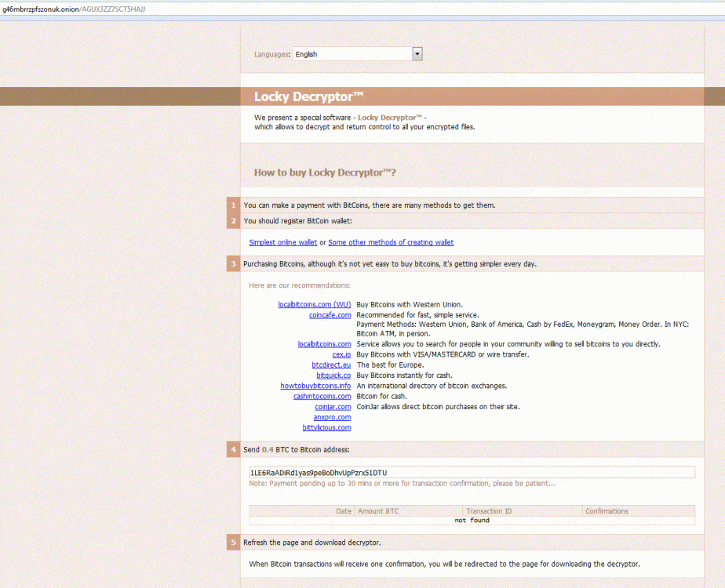Open the bitquick.co link
This screenshot has height=588, width=725.
pos(333,376)
